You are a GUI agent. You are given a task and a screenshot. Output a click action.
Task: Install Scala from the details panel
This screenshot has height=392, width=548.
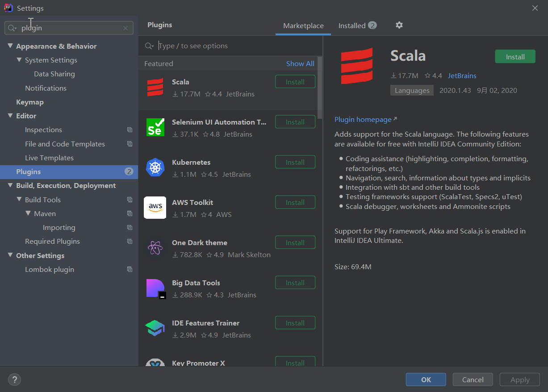pos(515,57)
